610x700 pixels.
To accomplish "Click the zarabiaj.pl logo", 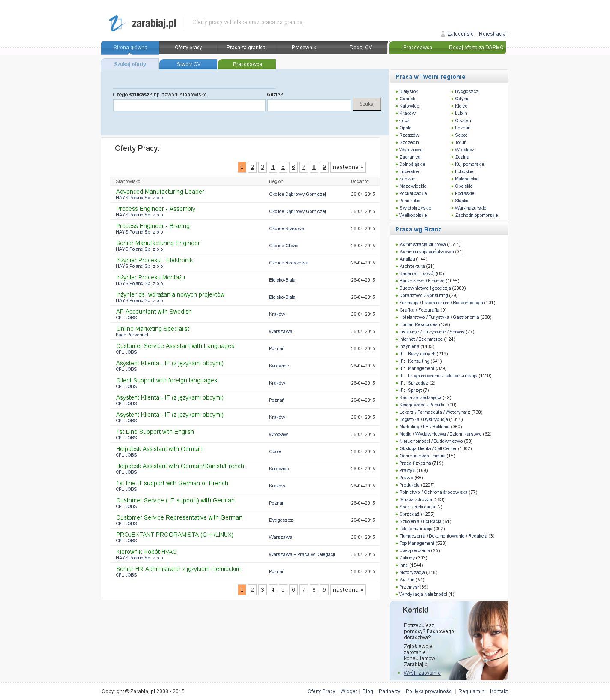I will 142,23.
